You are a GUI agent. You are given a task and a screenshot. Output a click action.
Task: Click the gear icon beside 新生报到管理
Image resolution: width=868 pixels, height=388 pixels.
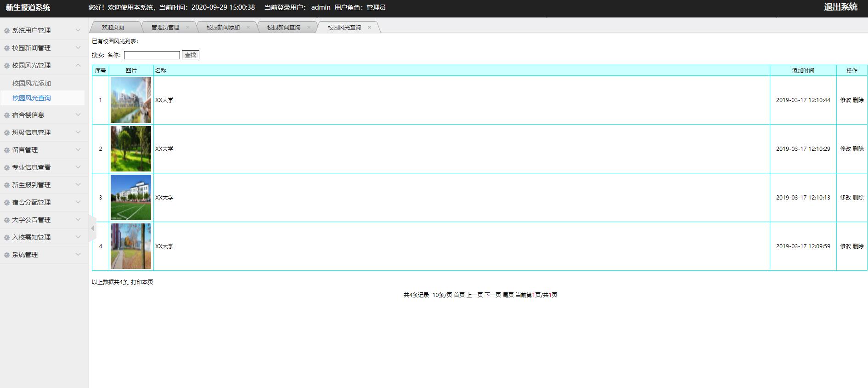7,185
